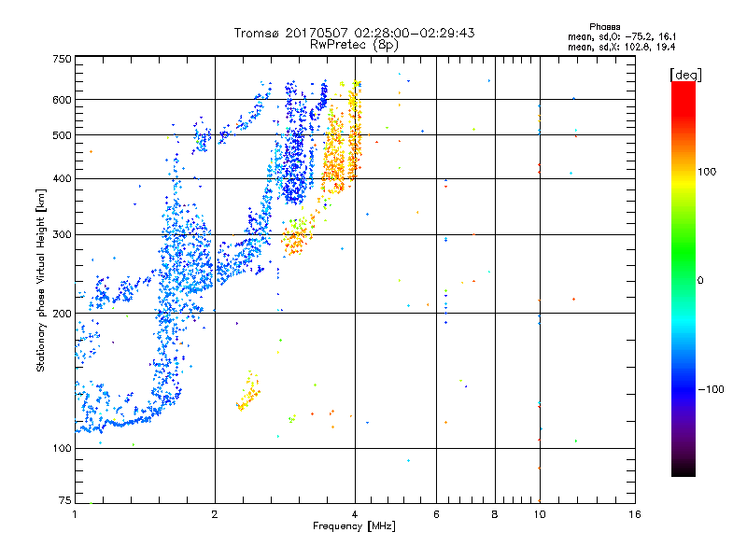Screen dimensions: 747x560
Task: Select the subtitle "RwPretec (8p)"
Action: coord(354,45)
